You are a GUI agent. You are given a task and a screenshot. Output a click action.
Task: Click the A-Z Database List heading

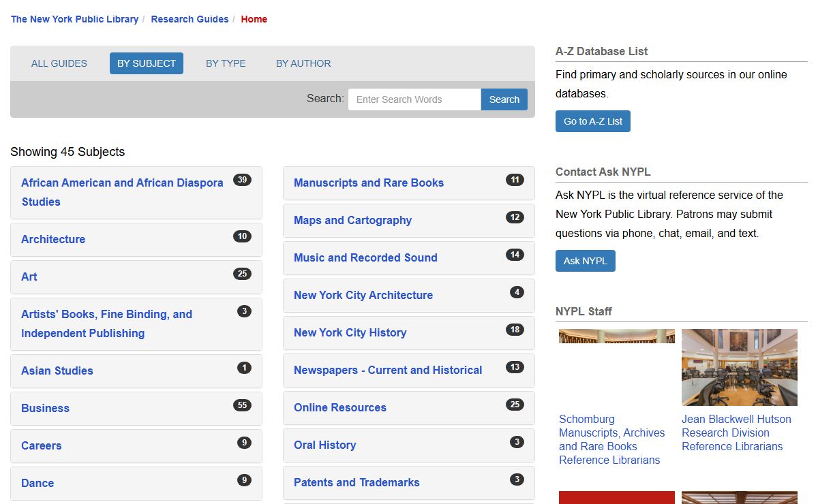[x=601, y=51]
